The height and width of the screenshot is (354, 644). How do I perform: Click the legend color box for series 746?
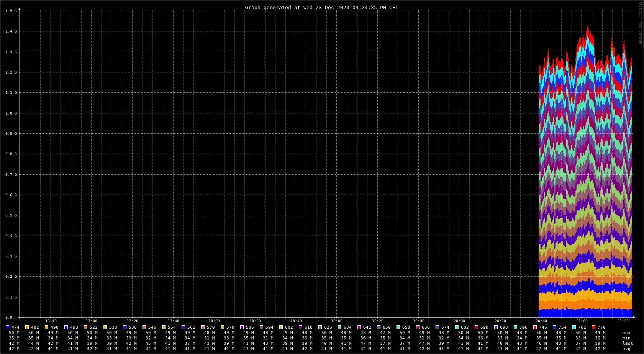[x=535, y=327]
